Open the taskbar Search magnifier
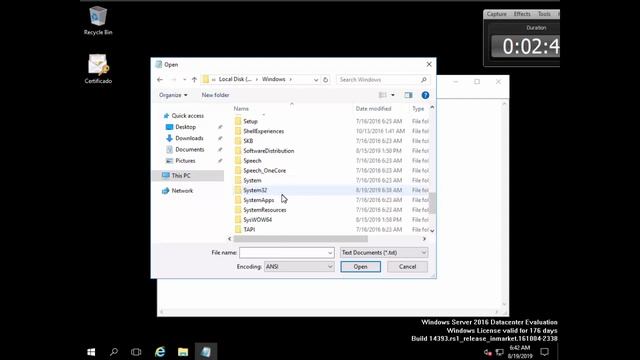The width and height of the screenshot is (640, 360). pyautogui.click(x=114, y=352)
